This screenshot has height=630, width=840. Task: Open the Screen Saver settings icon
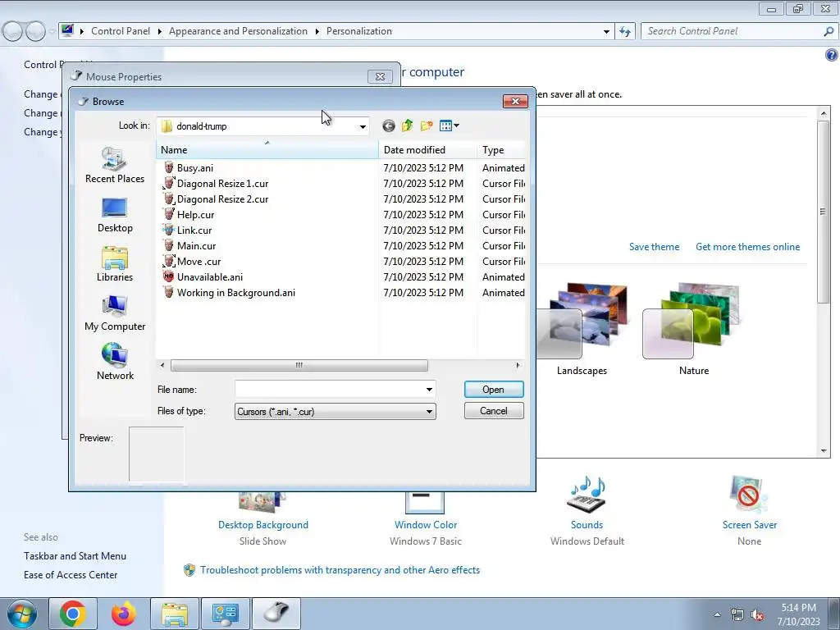pyautogui.click(x=749, y=494)
